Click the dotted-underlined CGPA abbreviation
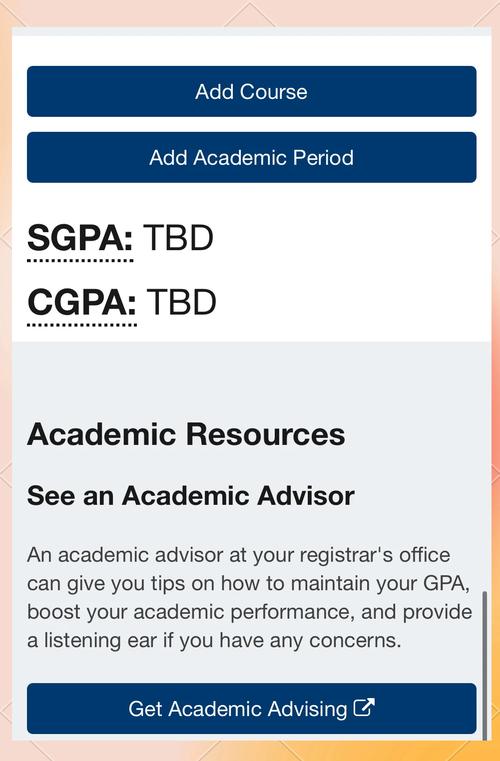This screenshot has width=500, height=761. pyautogui.click(x=82, y=303)
